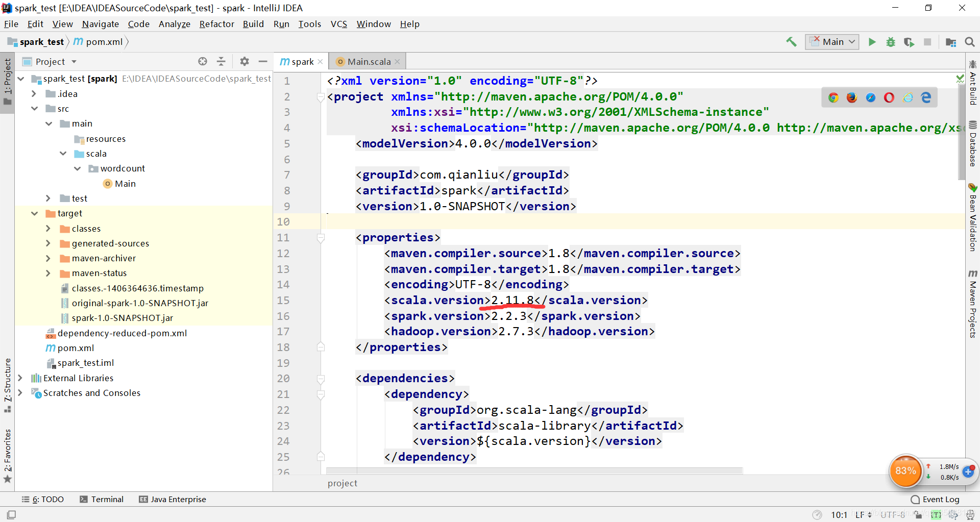The height and width of the screenshot is (522, 980).
Task: Open the Bean Validation side panel
Action: tap(973, 217)
